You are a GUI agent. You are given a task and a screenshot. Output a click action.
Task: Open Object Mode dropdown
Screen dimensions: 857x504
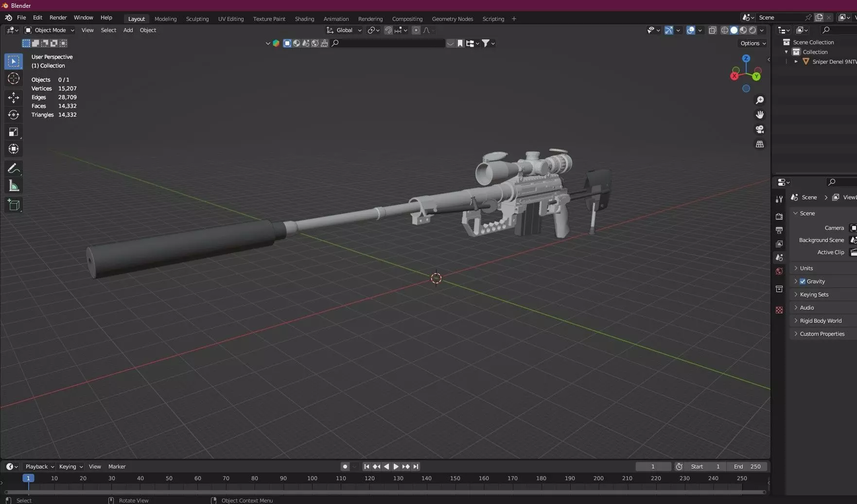click(50, 30)
